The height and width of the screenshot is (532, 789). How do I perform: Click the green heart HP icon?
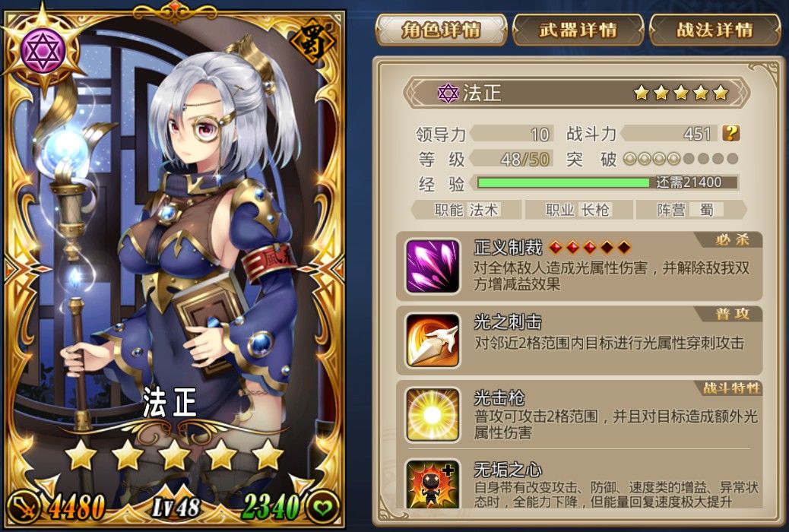click(322, 507)
